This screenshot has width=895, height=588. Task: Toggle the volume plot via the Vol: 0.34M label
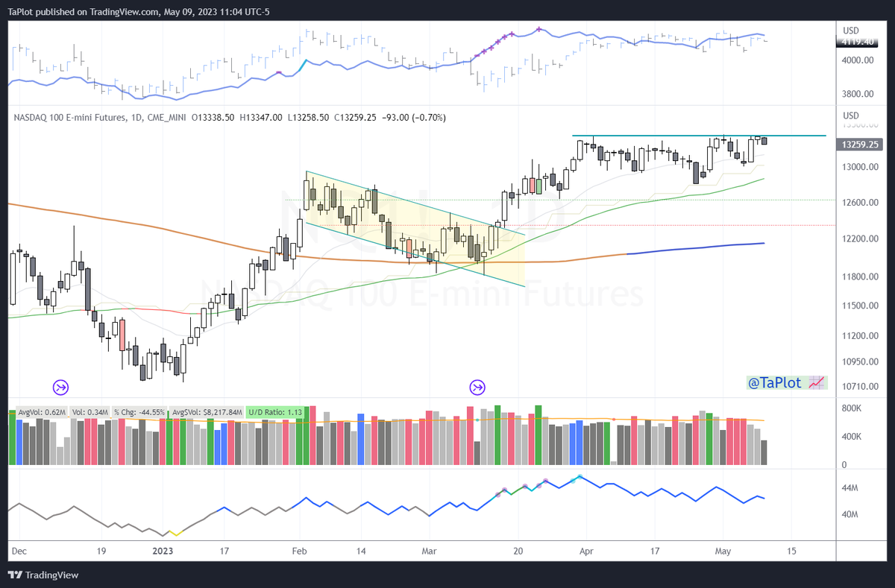point(89,411)
